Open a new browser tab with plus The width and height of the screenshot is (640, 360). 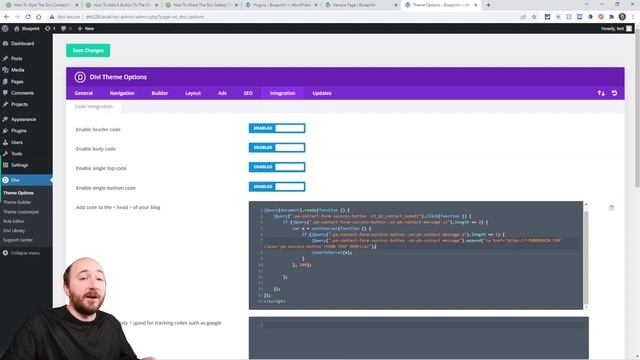coord(488,5)
